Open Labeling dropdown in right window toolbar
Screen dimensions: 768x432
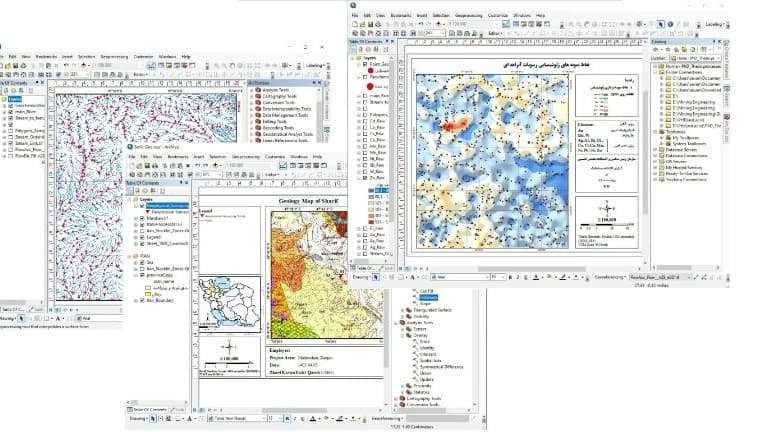(715, 24)
